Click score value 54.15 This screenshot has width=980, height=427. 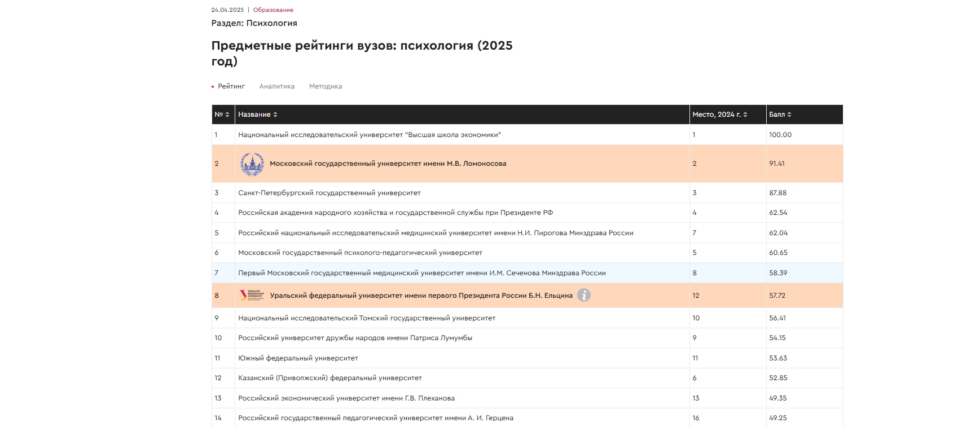tap(777, 338)
